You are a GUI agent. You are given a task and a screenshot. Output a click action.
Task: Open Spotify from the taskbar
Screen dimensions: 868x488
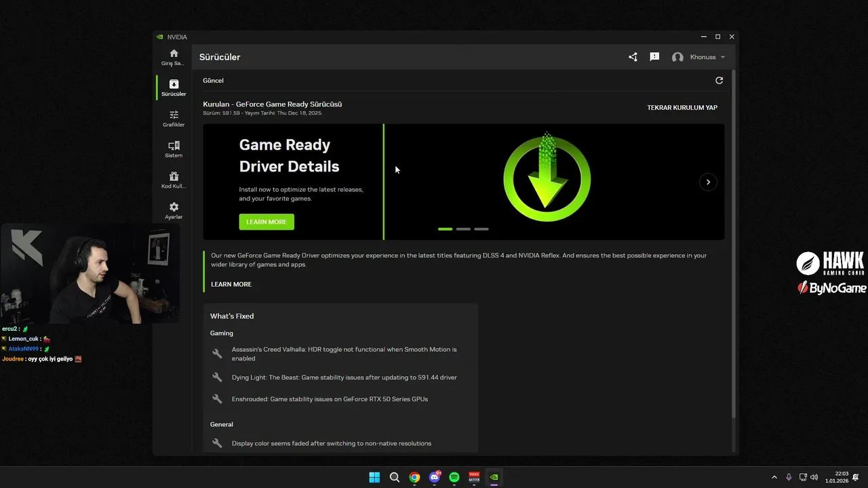coord(454,477)
